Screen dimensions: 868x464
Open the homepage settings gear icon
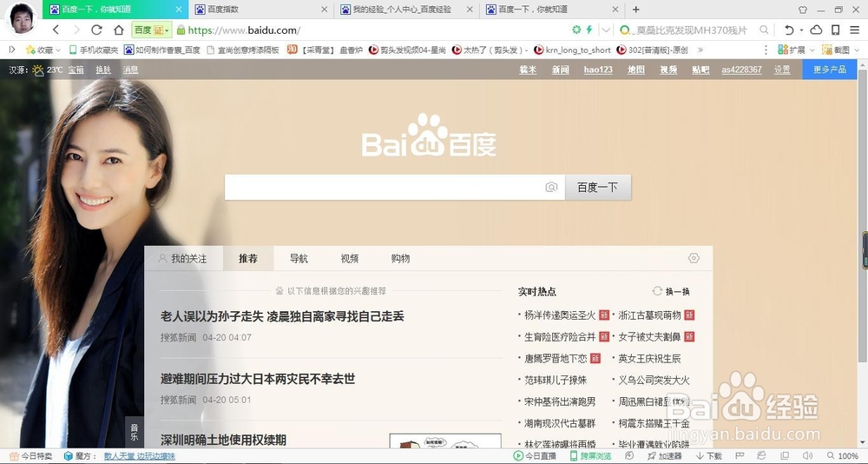click(694, 258)
